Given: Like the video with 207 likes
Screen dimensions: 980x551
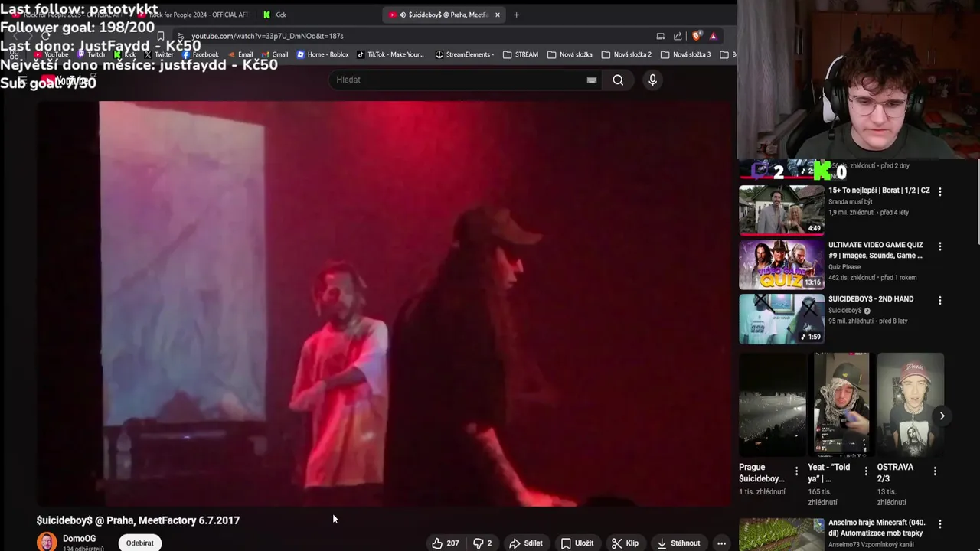Looking at the screenshot, I should (x=445, y=543).
